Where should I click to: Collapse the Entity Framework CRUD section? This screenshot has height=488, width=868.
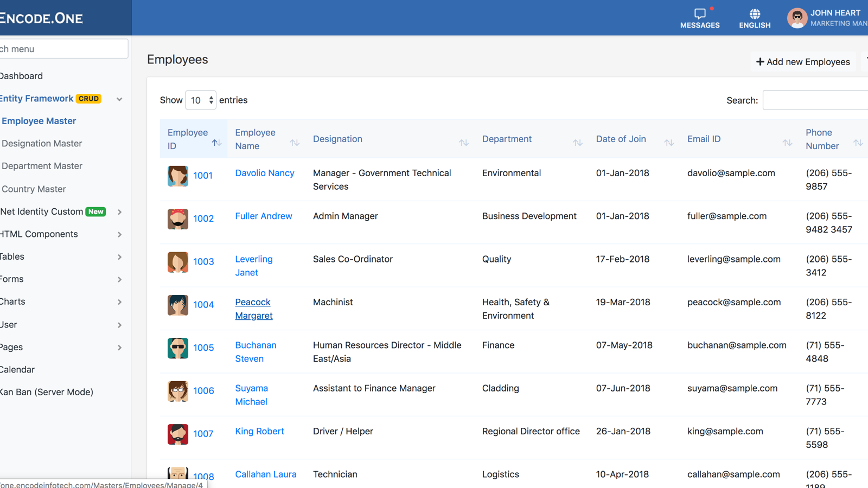[119, 99]
